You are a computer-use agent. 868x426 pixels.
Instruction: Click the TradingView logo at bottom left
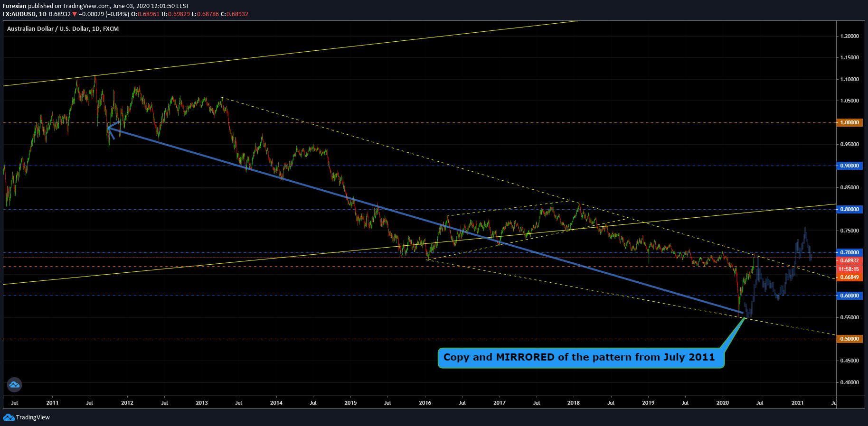coord(27,417)
